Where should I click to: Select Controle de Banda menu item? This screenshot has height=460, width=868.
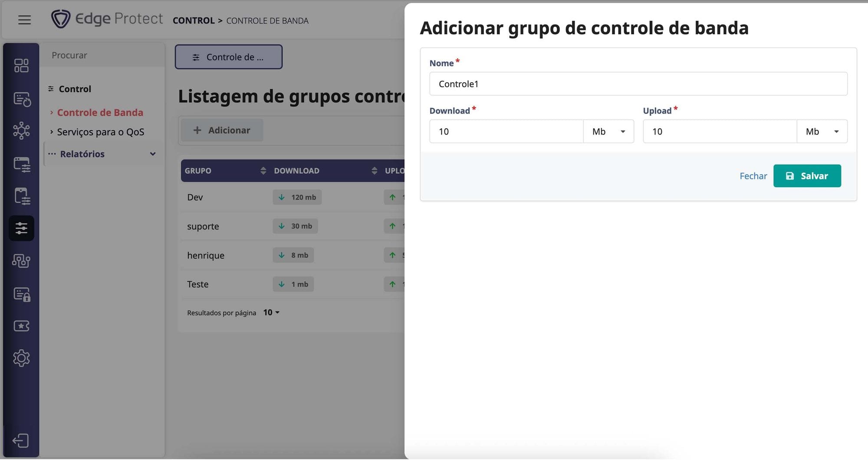(100, 113)
